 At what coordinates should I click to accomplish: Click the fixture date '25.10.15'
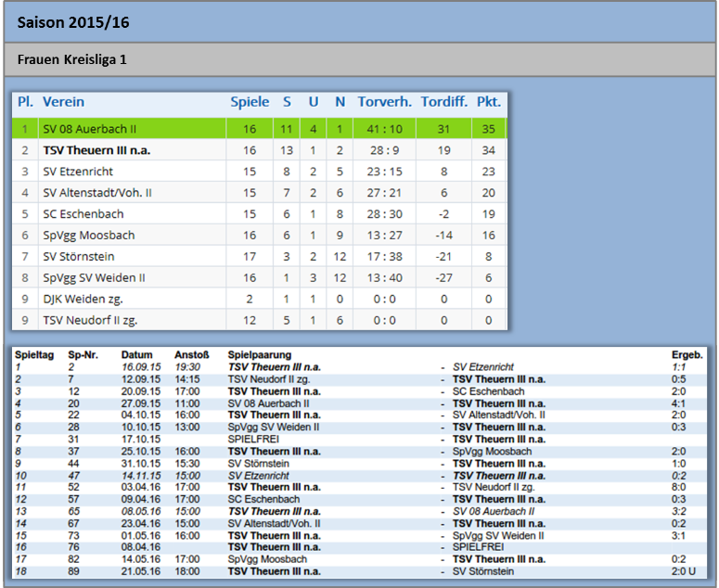click(141, 452)
